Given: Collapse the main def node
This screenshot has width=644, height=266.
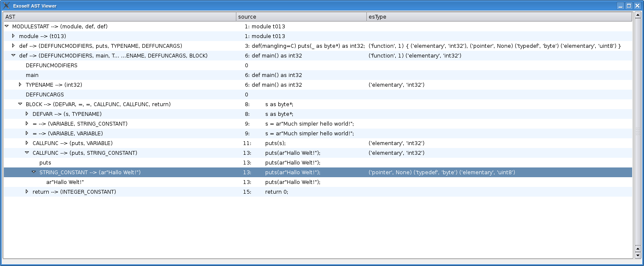Looking at the screenshot, I should coord(13,55).
